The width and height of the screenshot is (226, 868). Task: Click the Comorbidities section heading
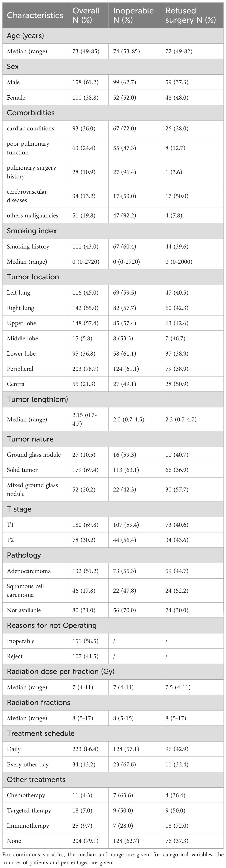tap(31, 113)
